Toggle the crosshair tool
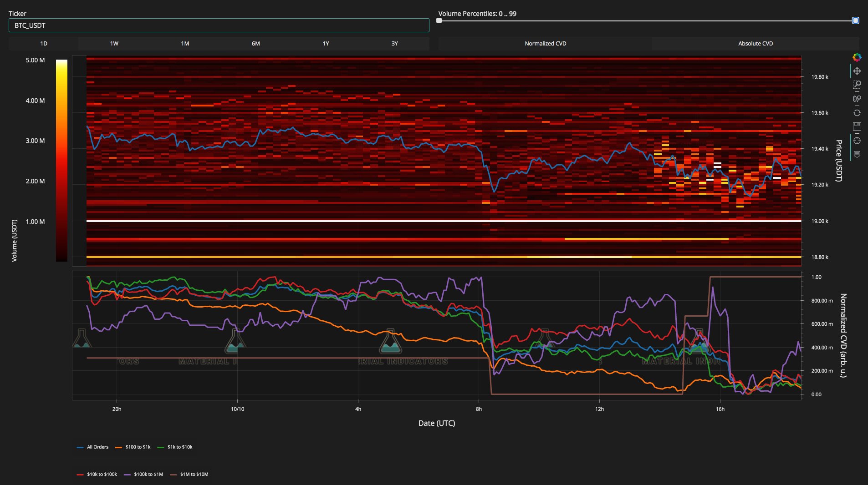This screenshot has height=485, width=868. pyautogui.click(x=858, y=141)
